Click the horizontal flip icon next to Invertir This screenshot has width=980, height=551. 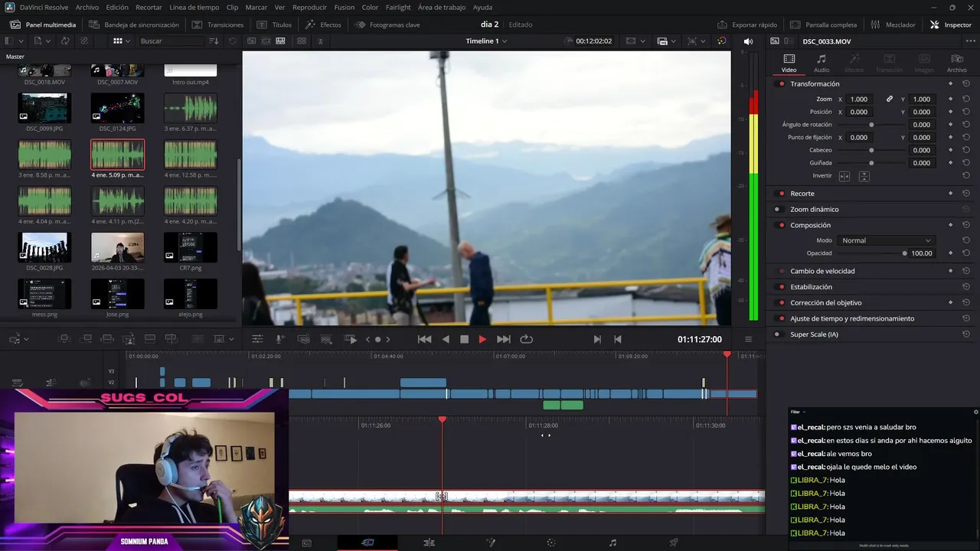[x=844, y=176]
